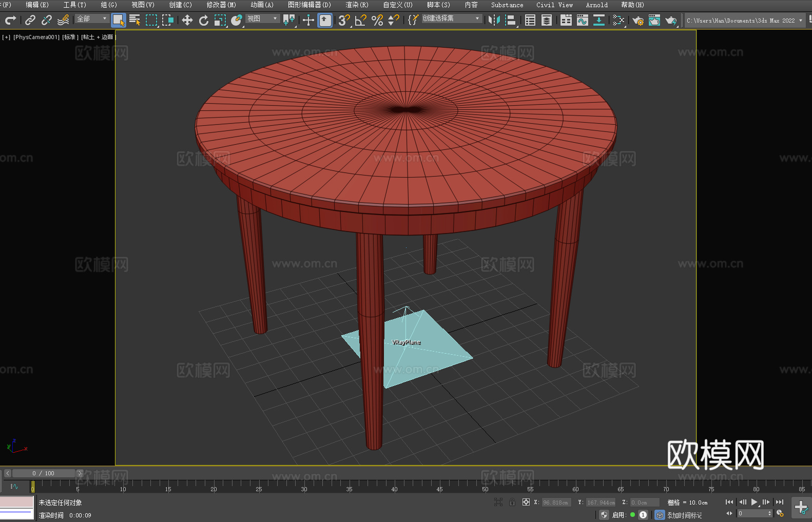Click the Align tool
This screenshot has height=522, width=812.
tap(511, 20)
